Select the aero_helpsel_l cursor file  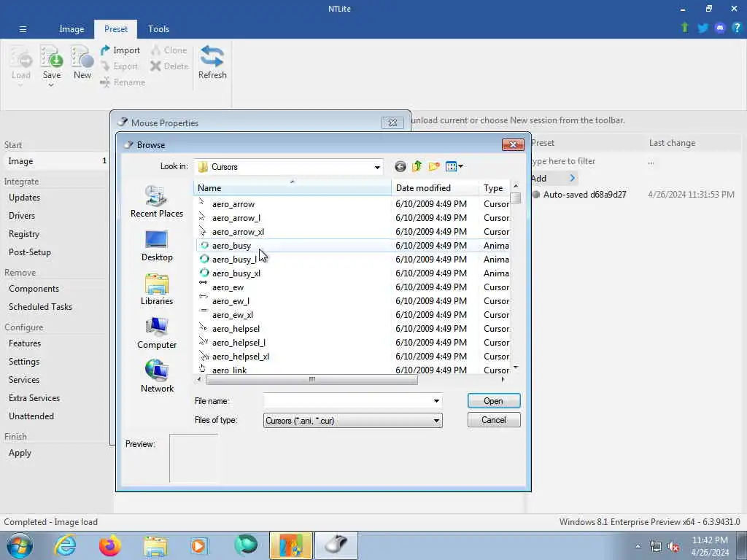tap(239, 343)
